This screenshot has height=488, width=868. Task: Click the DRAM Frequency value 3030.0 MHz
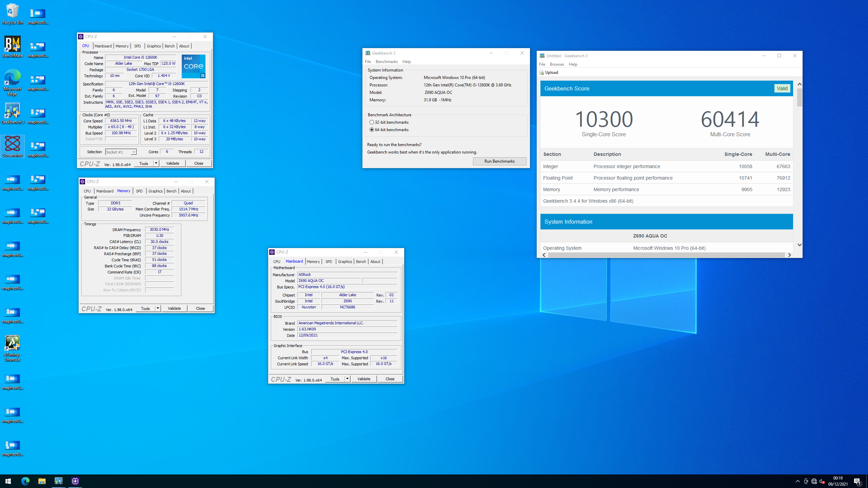click(x=159, y=229)
